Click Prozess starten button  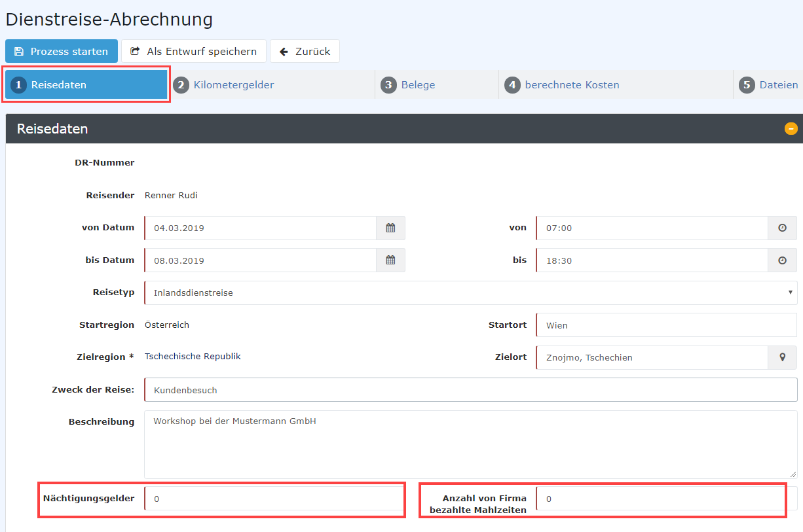(x=62, y=51)
